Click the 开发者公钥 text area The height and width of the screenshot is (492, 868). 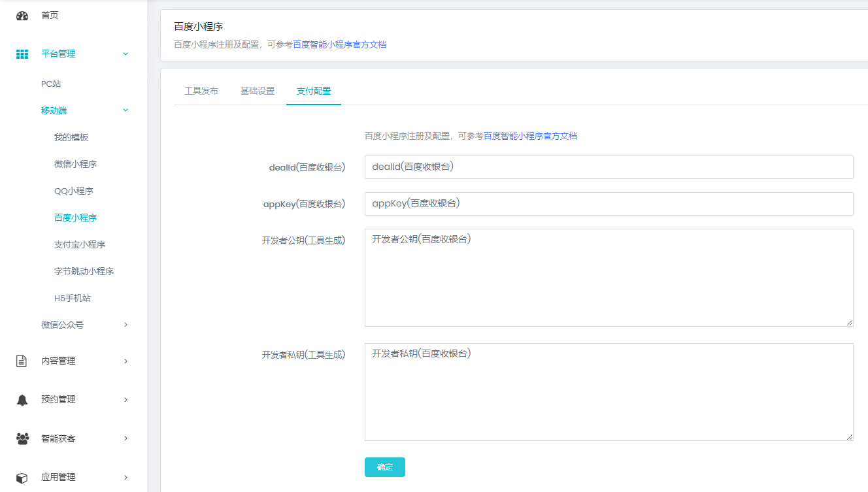coord(609,278)
